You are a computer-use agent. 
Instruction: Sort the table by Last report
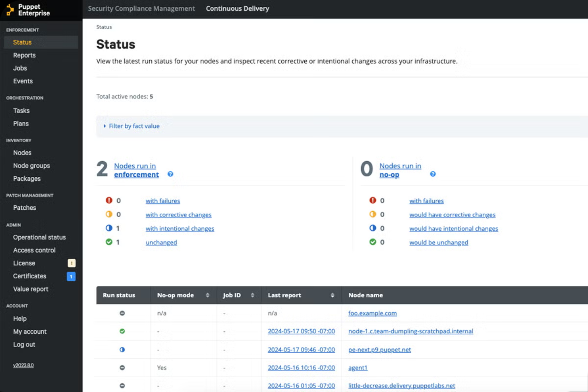(x=332, y=295)
